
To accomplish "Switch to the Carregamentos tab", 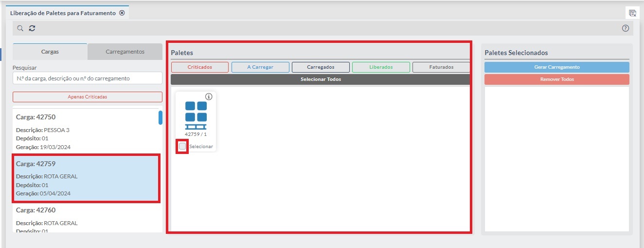I will pyautogui.click(x=125, y=52).
